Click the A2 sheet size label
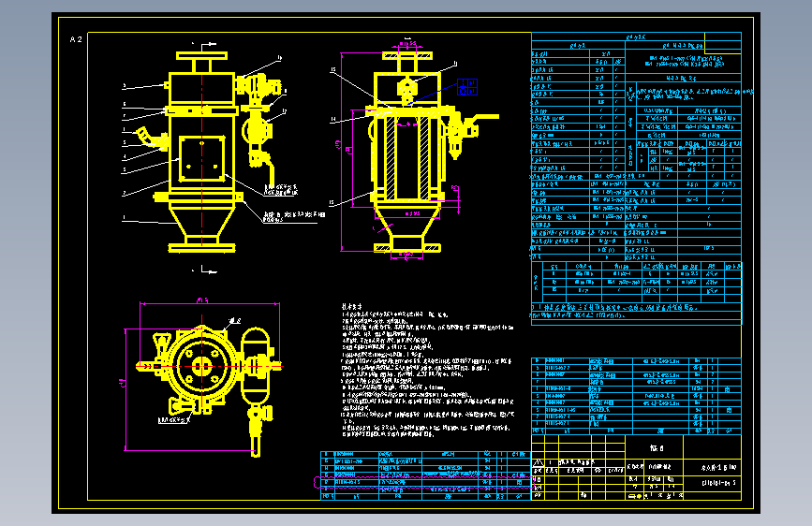This screenshot has height=526, width=812. tap(76, 39)
